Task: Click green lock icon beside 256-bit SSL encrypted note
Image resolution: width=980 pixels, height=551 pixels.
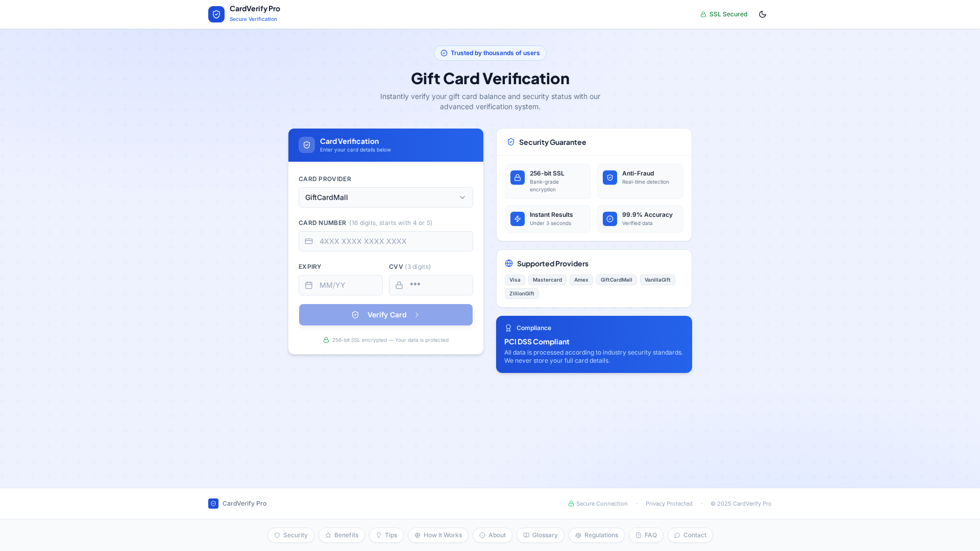Action: coord(326,340)
